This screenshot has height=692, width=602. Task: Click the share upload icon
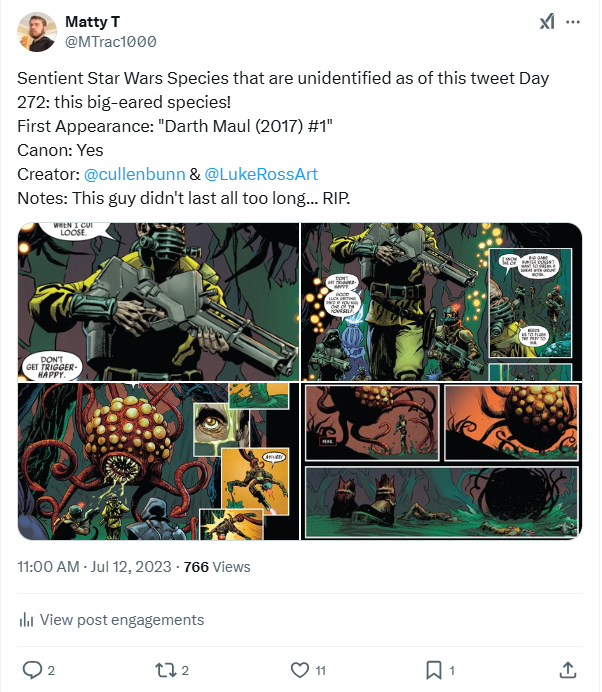click(567, 669)
